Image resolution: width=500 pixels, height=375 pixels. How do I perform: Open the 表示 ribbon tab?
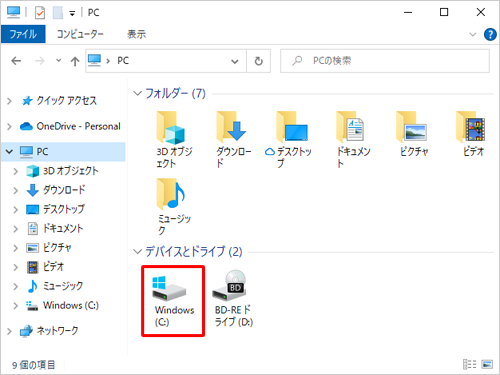point(136,34)
